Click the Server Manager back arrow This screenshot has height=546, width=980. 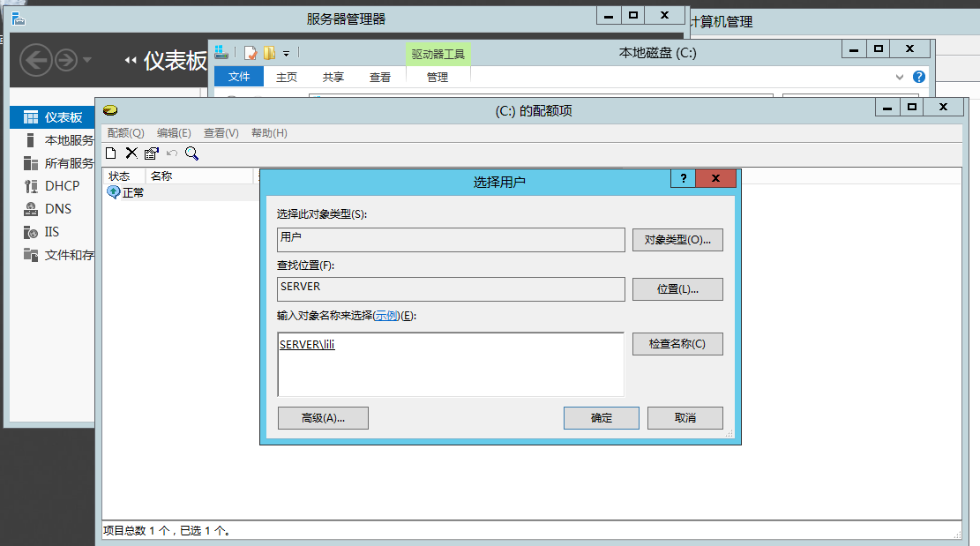pyautogui.click(x=35, y=60)
